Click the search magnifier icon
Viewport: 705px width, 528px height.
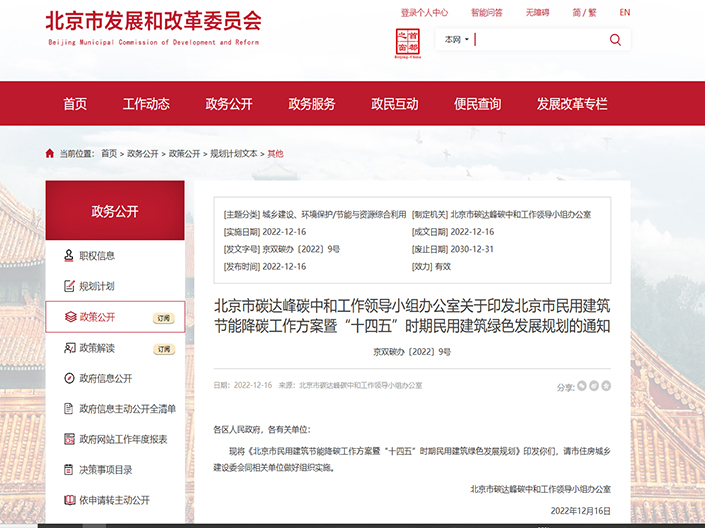pos(615,40)
